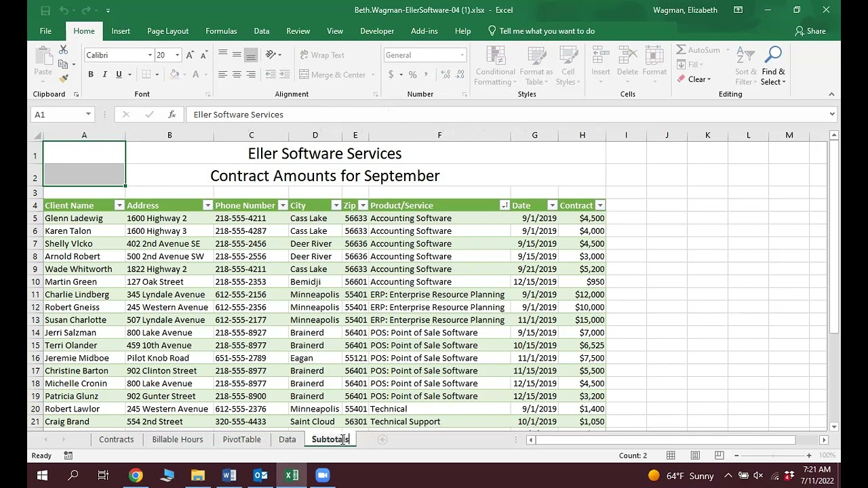Click the Insert Function fx icon

point(172,115)
